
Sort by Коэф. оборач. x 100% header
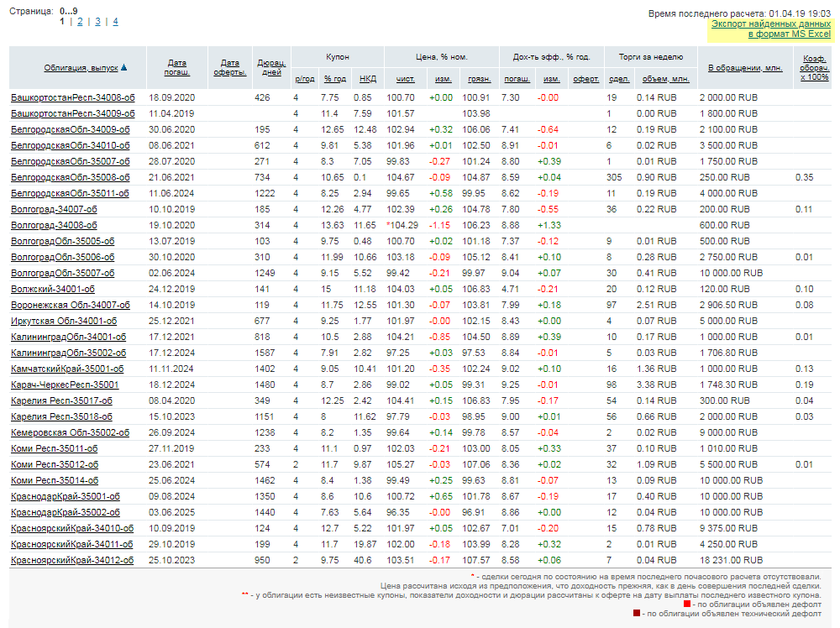(x=814, y=68)
